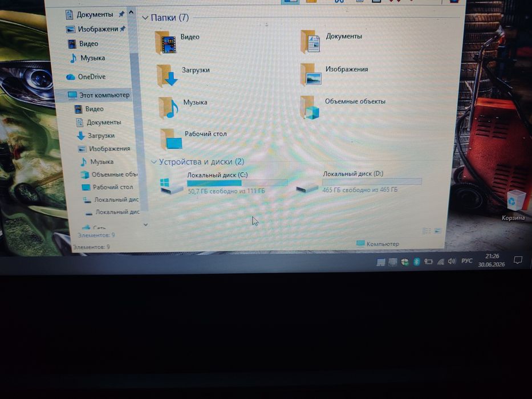Switch to details view in status bar
This screenshot has width=532, height=399.
[427, 231]
